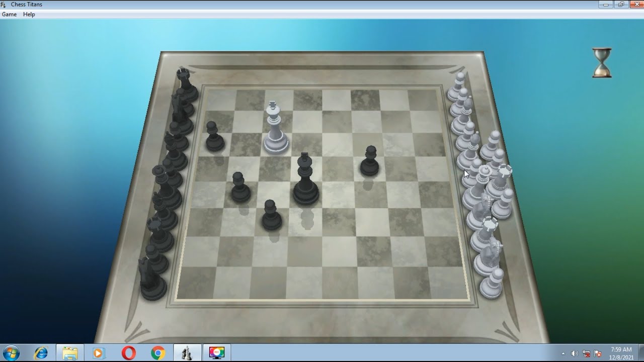
Task: Open the Game menu
Action: [9, 15]
